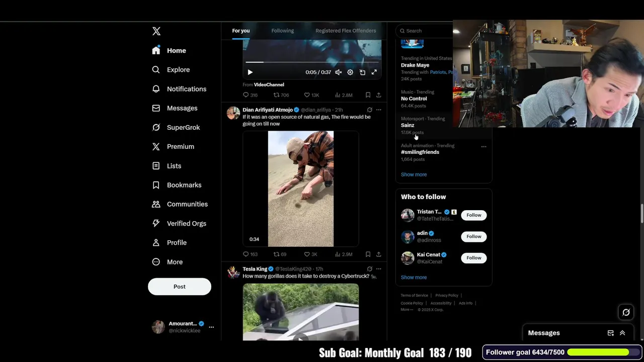
Task: Click the Communities people icon
Action: (x=156, y=204)
